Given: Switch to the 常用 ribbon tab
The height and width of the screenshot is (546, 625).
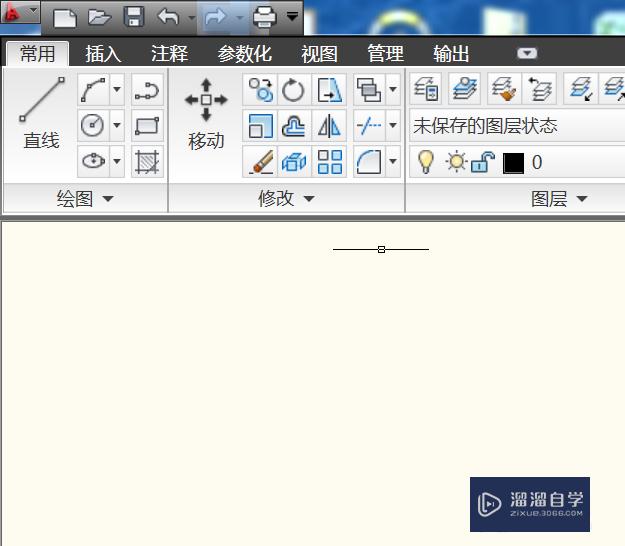Looking at the screenshot, I should click(x=37, y=54).
